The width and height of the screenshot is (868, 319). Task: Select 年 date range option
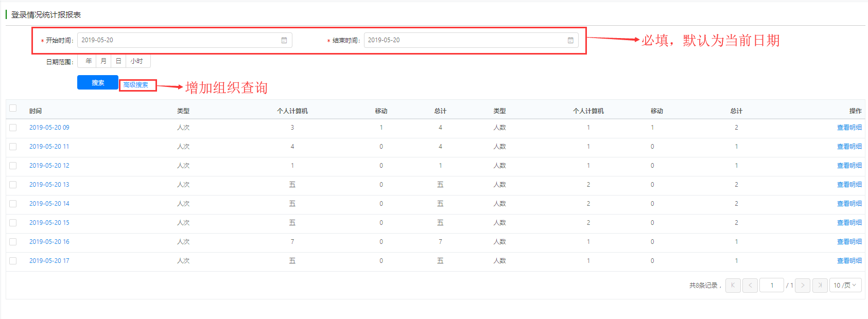coord(88,61)
